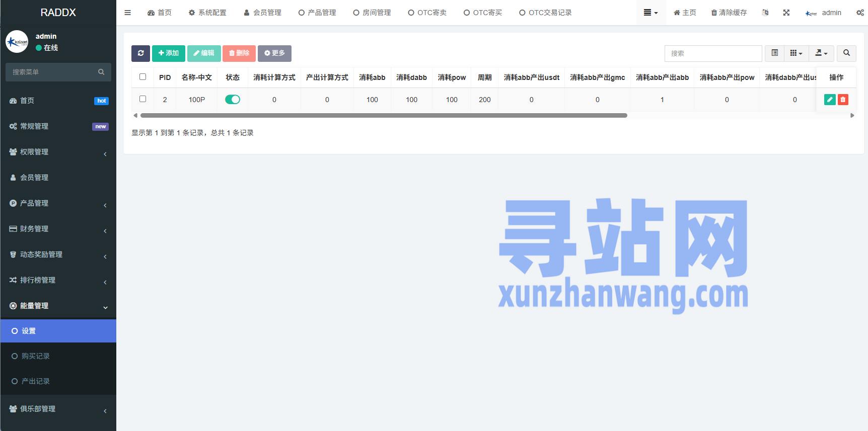The image size is (868, 431).
Task: Open the export dropdown in table toolbar
Action: [821, 53]
